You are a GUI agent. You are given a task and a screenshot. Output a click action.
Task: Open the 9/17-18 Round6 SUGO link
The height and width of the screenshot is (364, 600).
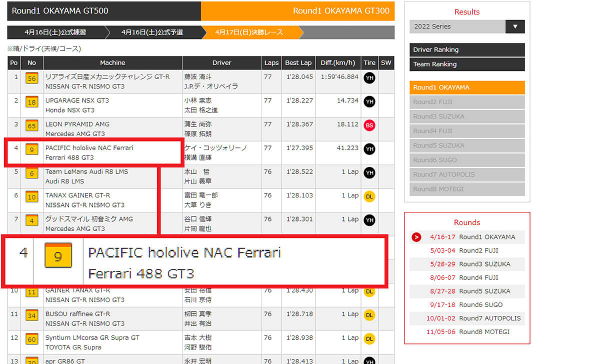(466, 304)
